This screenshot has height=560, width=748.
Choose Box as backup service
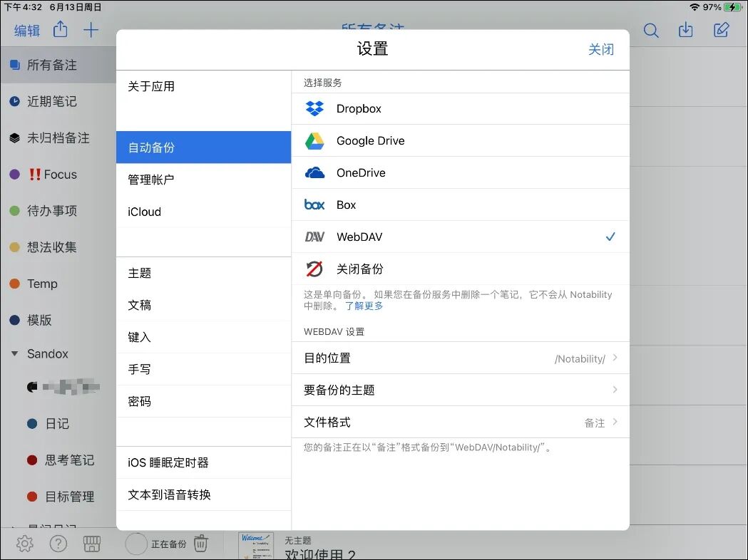461,204
